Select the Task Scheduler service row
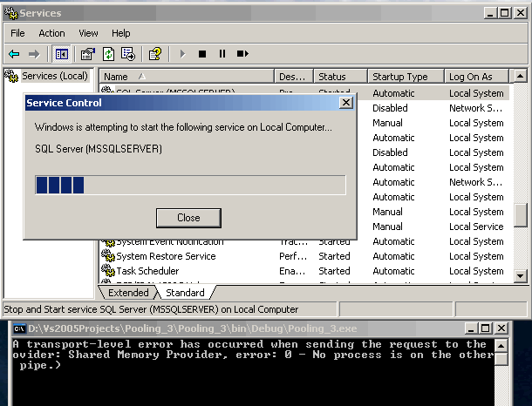This screenshot has width=532, height=406. [x=148, y=271]
